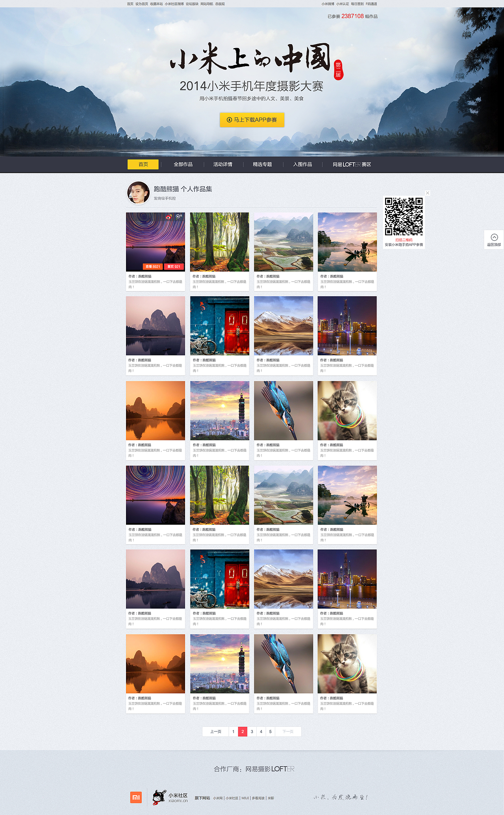Select current page 2 in pagination

(x=243, y=731)
